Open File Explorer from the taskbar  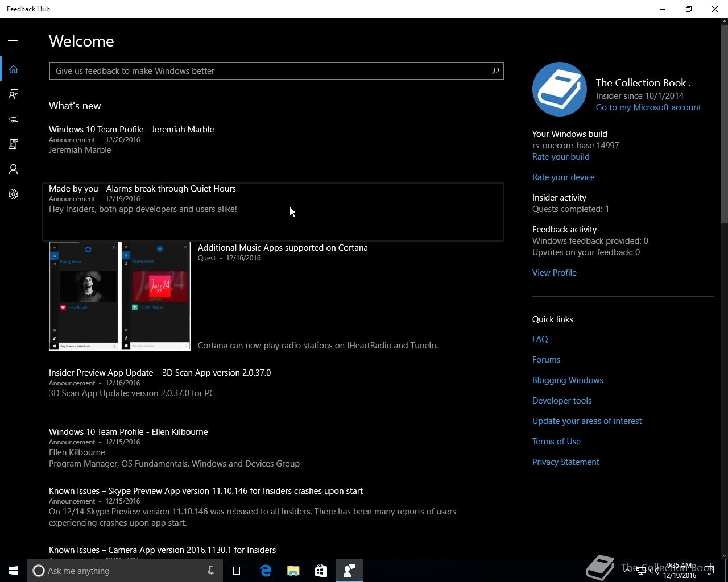293,571
